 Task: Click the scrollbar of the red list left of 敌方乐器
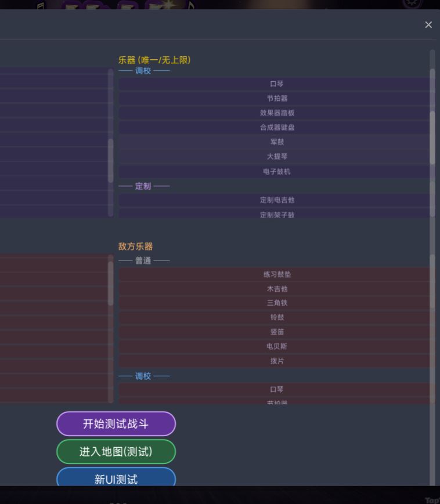click(x=111, y=283)
